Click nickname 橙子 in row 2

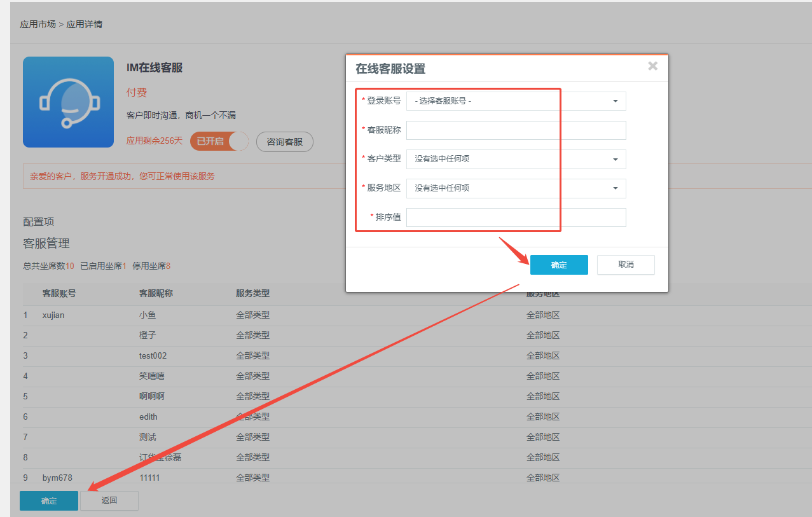pos(148,335)
